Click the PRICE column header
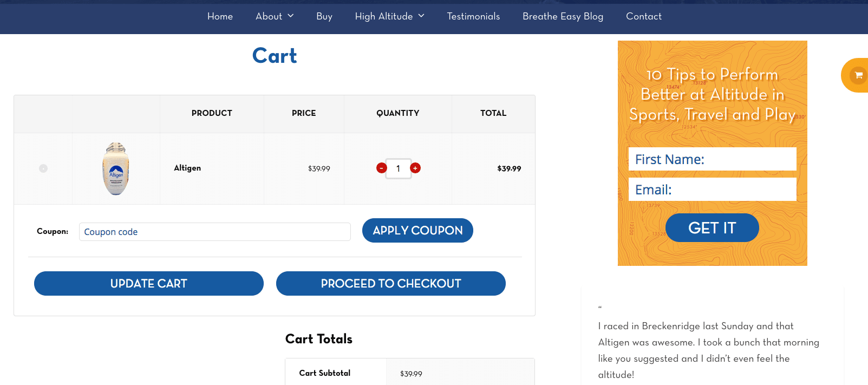Screen dimensions: 868x385 (x=304, y=113)
